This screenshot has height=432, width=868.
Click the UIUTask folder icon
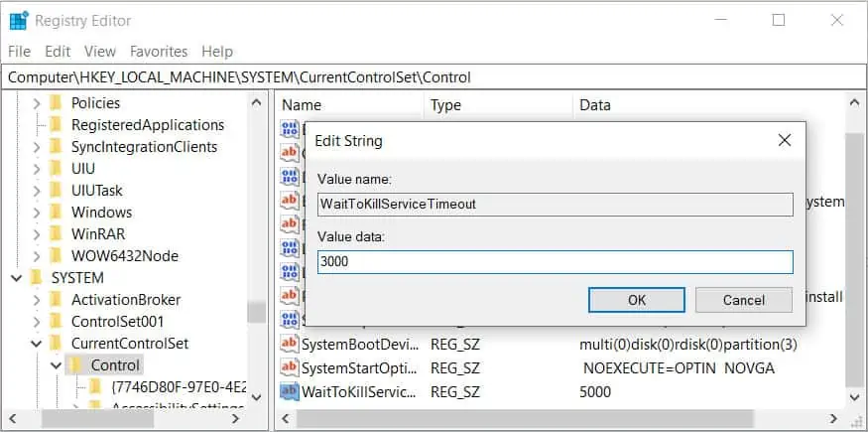click(56, 191)
